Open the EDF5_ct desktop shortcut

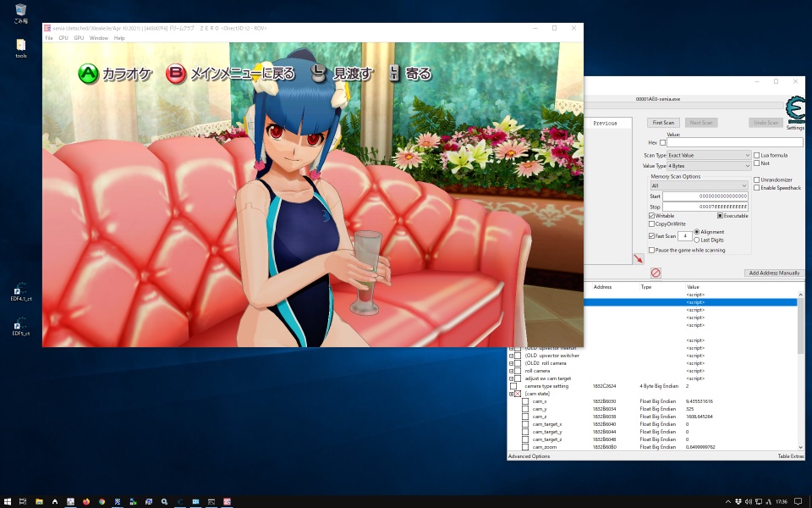click(x=20, y=327)
